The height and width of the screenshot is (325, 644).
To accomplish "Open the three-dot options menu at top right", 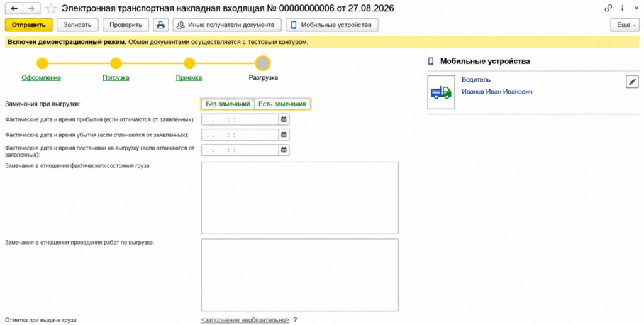I will [622, 8].
